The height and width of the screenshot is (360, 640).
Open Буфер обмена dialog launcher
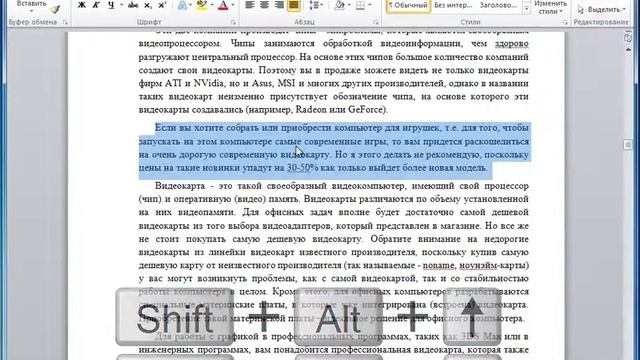[65, 22]
